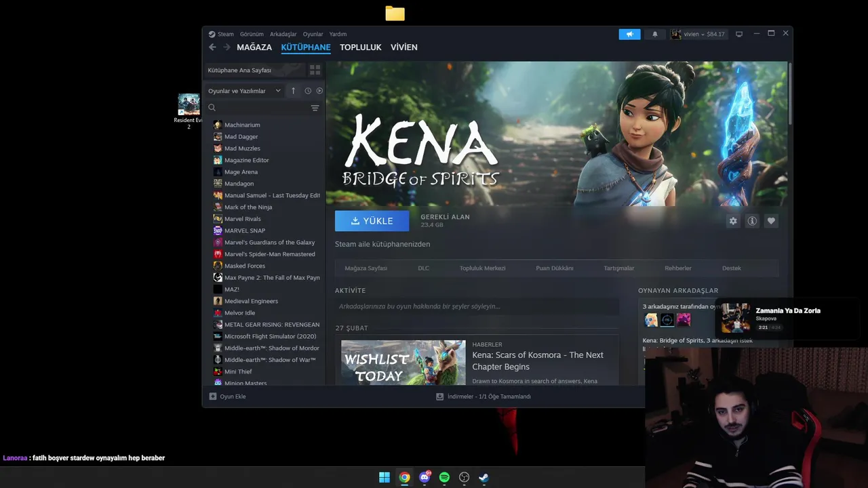Select Marvel's Spider-Man Remastered
868x488 pixels.
[270, 254]
